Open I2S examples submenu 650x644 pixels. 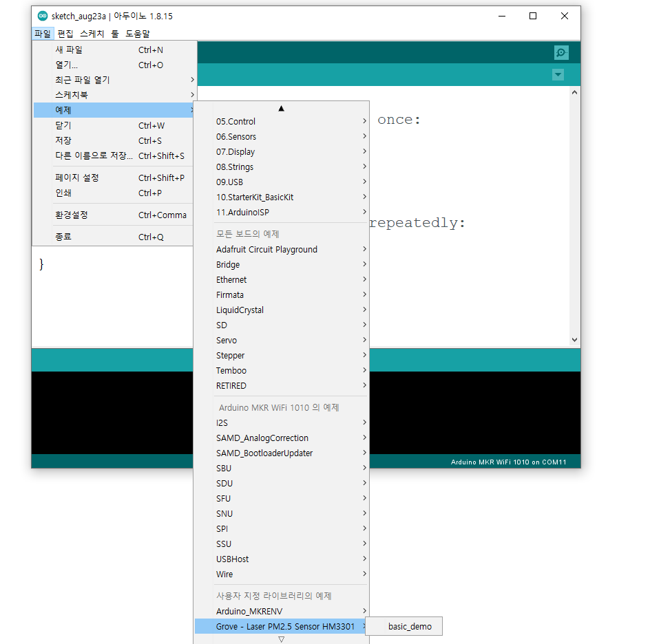(282, 423)
